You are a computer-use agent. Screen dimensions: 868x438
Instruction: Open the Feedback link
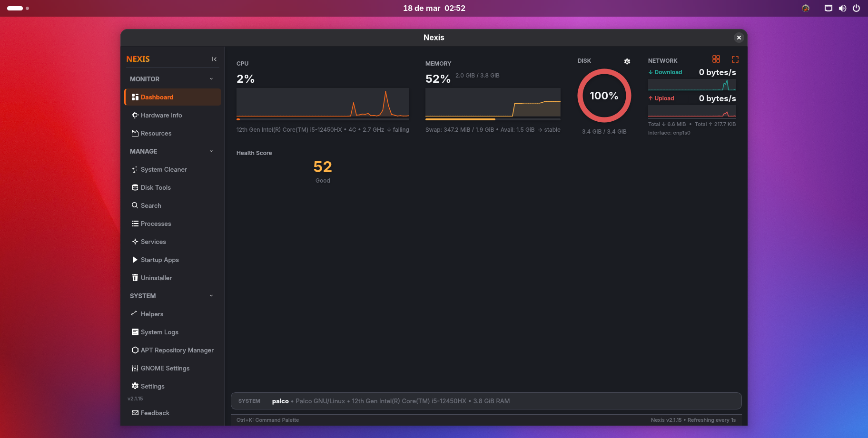click(155, 413)
